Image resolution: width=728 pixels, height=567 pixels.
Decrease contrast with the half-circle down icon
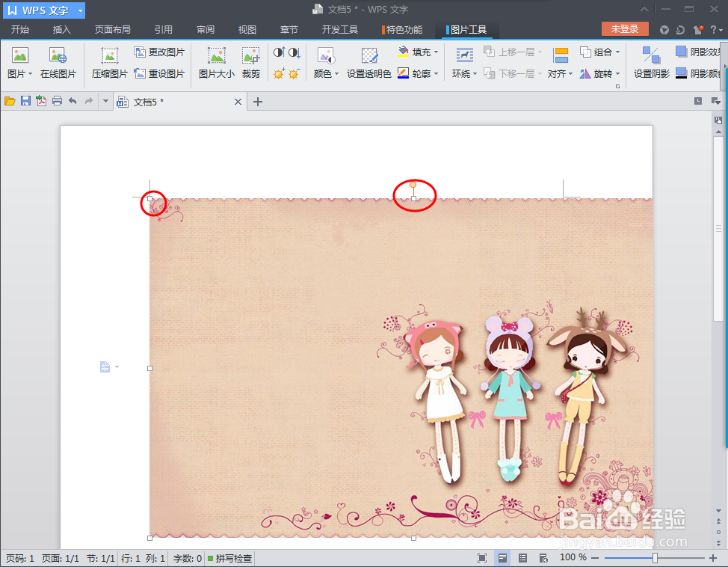294,52
